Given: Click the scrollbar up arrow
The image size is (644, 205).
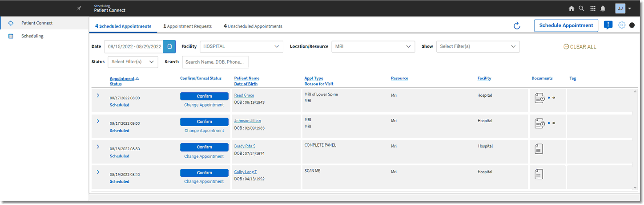Looking at the screenshot, I should click(x=635, y=91).
